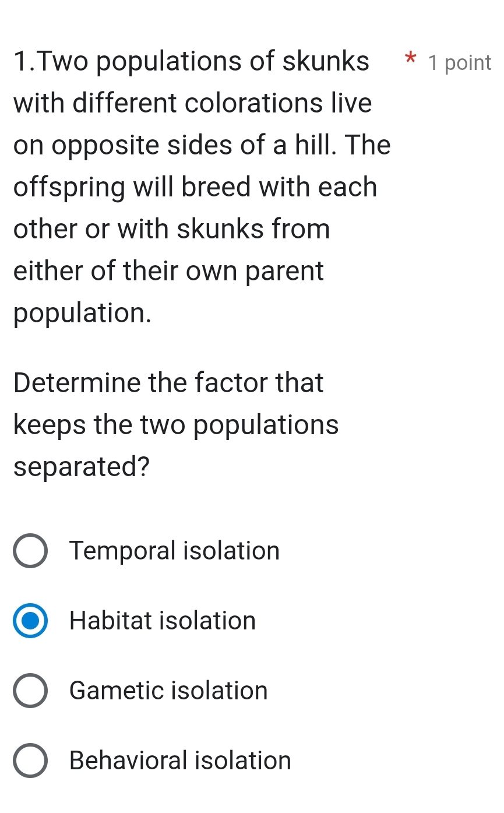Select the Behavioral isolation radio button
Screen dimensions: 504x813
click(x=30, y=761)
